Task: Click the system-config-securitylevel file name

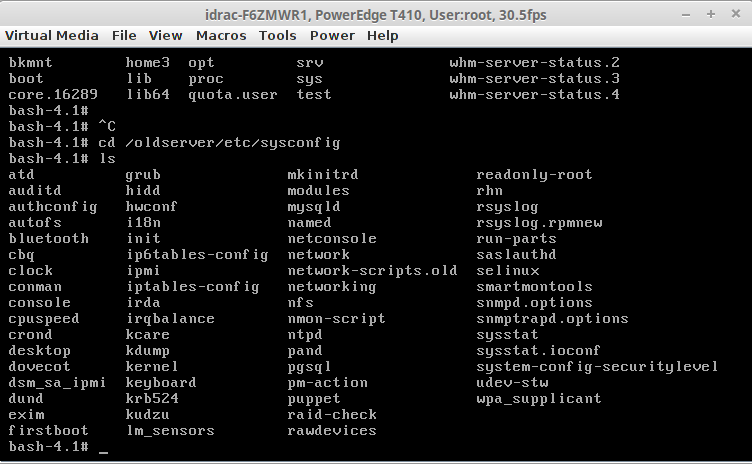Action: (x=597, y=366)
